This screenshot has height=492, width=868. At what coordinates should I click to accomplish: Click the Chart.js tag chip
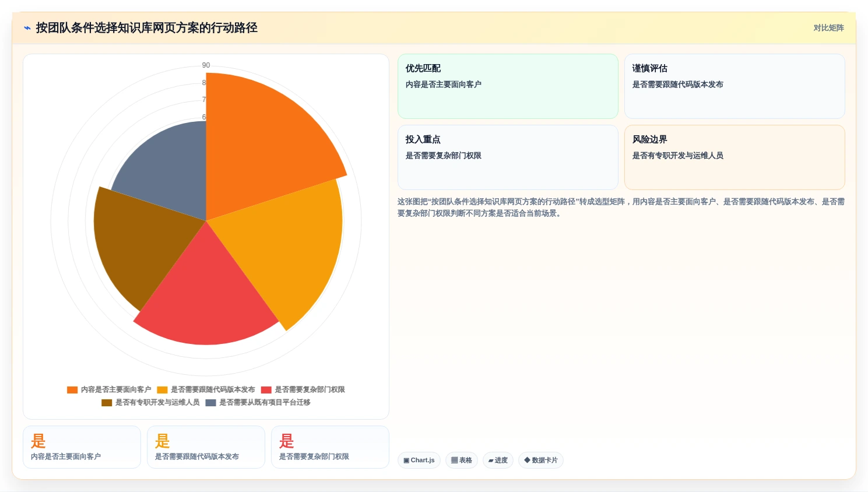click(419, 461)
